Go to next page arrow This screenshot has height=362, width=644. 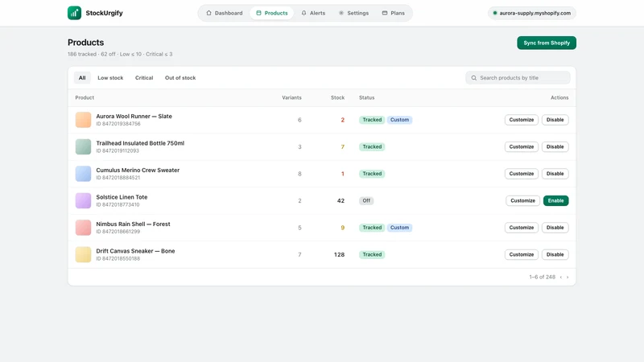pos(568,277)
